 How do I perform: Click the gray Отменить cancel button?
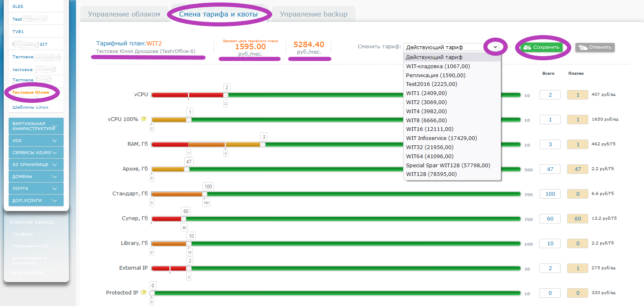pyautogui.click(x=595, y=47)
